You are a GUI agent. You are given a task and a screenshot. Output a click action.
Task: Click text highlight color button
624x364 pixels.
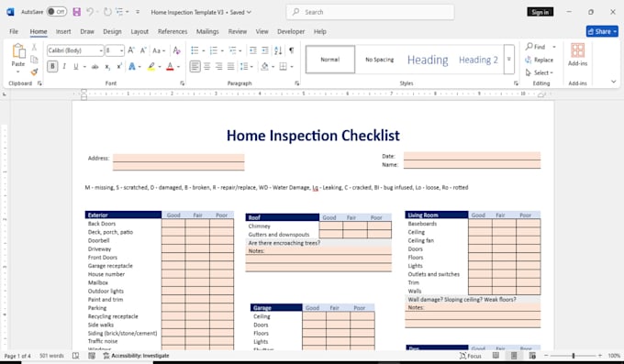(x=151, y=66)
